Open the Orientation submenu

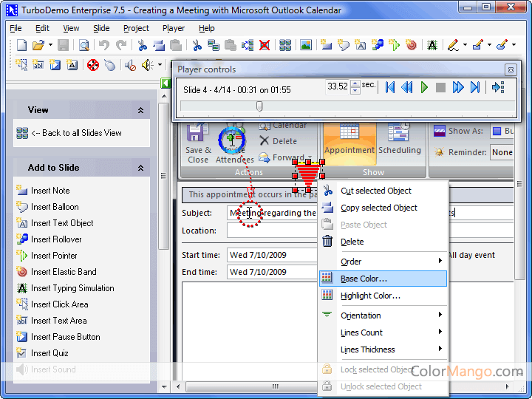(x=383, y=316)
